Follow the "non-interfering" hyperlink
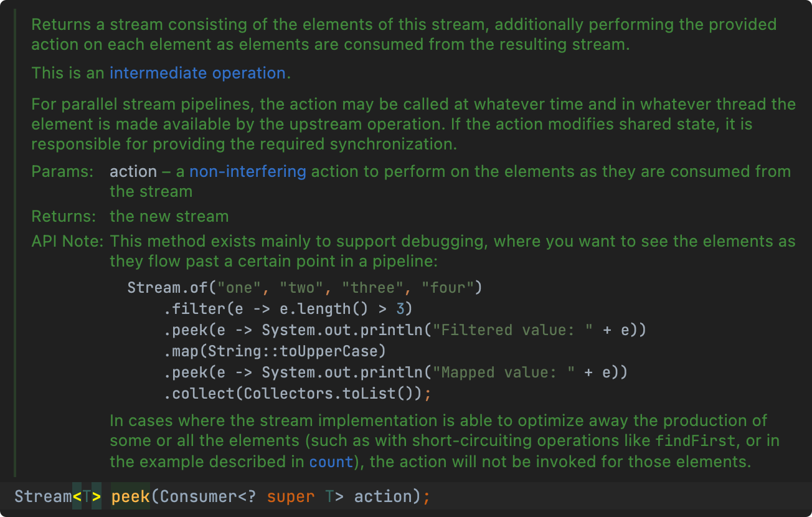The image size is (812, 517). tap(247, 171)
